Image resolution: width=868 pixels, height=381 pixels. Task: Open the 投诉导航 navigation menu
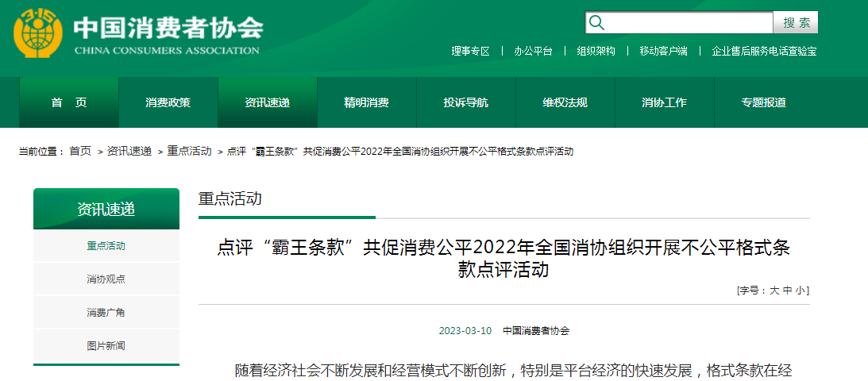click(466, 102)
